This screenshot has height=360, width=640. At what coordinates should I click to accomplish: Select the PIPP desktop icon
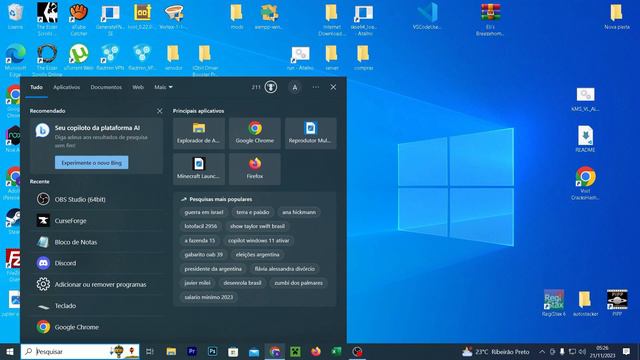coord(617,303)
